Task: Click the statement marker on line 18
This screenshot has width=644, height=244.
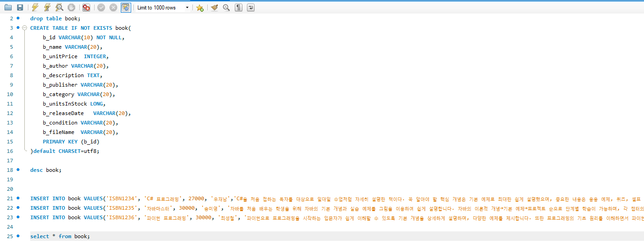Action: (18, 170)
